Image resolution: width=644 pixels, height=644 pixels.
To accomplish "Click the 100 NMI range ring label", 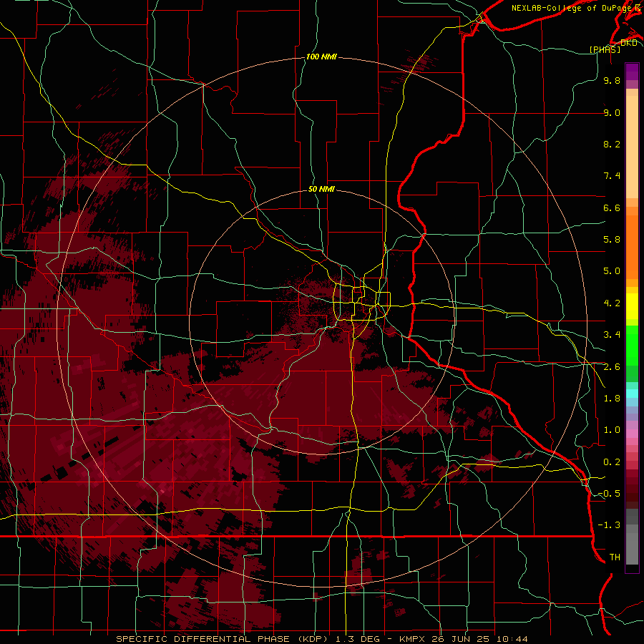I will coord(321,57).
